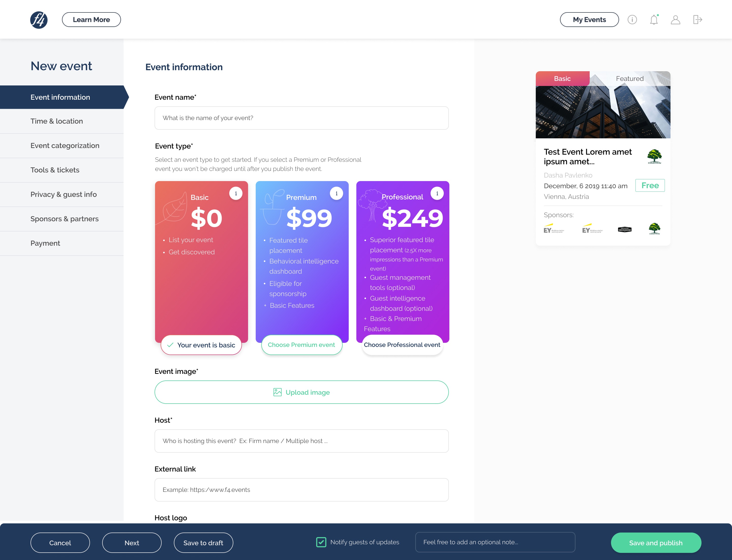The image size is (732, 560).
Task: Open Event categorization section
Action: coord(65,145)
